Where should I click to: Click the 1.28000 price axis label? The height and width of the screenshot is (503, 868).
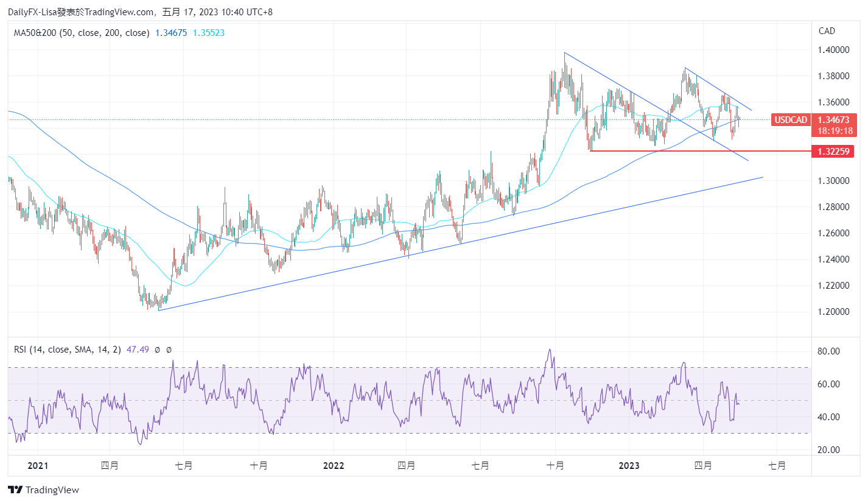coord(834,207)
